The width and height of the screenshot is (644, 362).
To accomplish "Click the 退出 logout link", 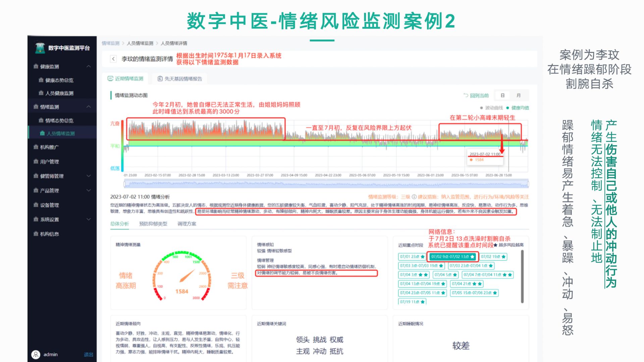I will (88, 354).
